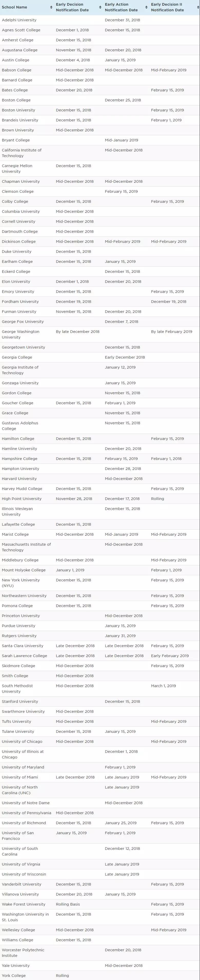Select the Adelphi University row
Viewport: 200px width, 980px height.
click(19, 20)
